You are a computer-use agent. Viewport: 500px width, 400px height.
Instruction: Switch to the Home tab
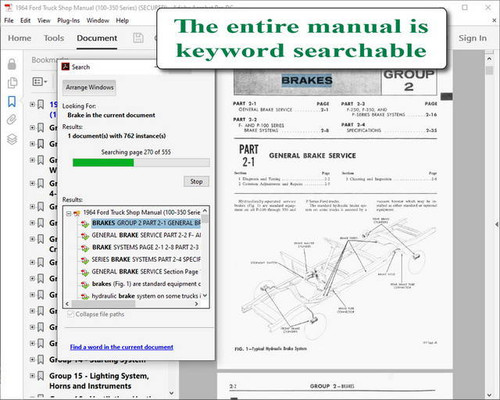coord(19,38)
